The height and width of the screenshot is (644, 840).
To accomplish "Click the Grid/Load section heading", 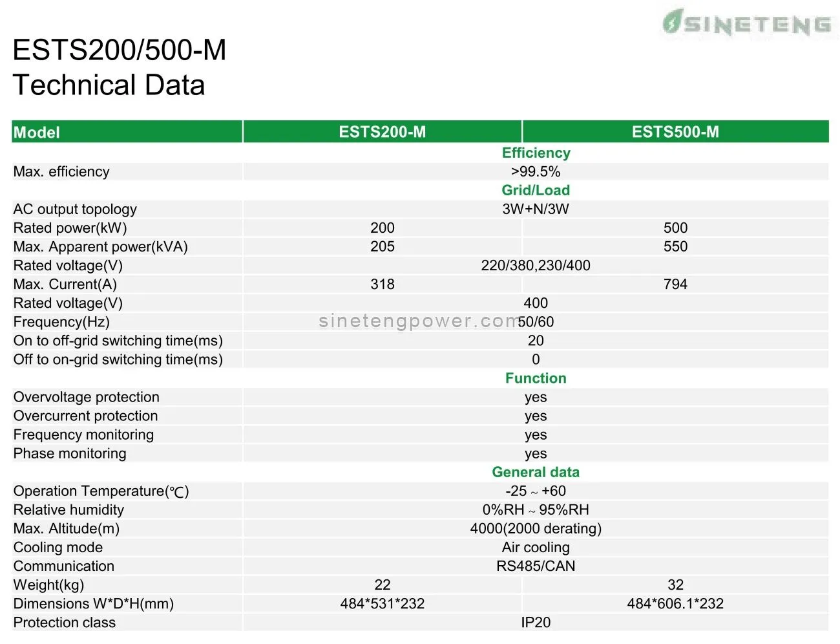I will pos(536,190).
